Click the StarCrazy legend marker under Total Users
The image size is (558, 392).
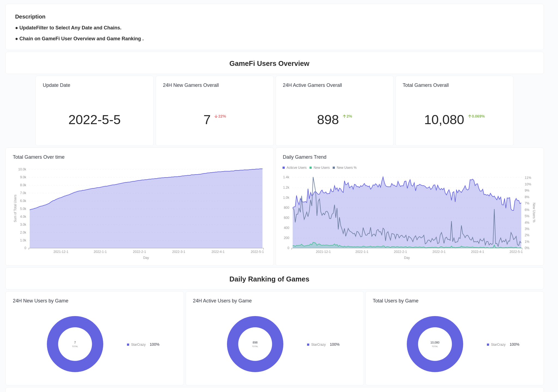488,344
